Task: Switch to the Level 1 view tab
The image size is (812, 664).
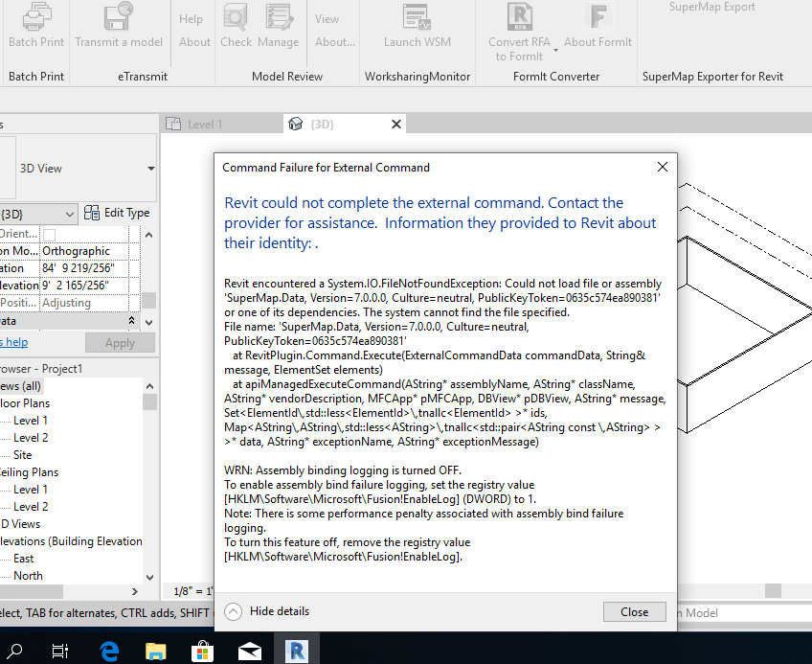Action: (221, 125)
